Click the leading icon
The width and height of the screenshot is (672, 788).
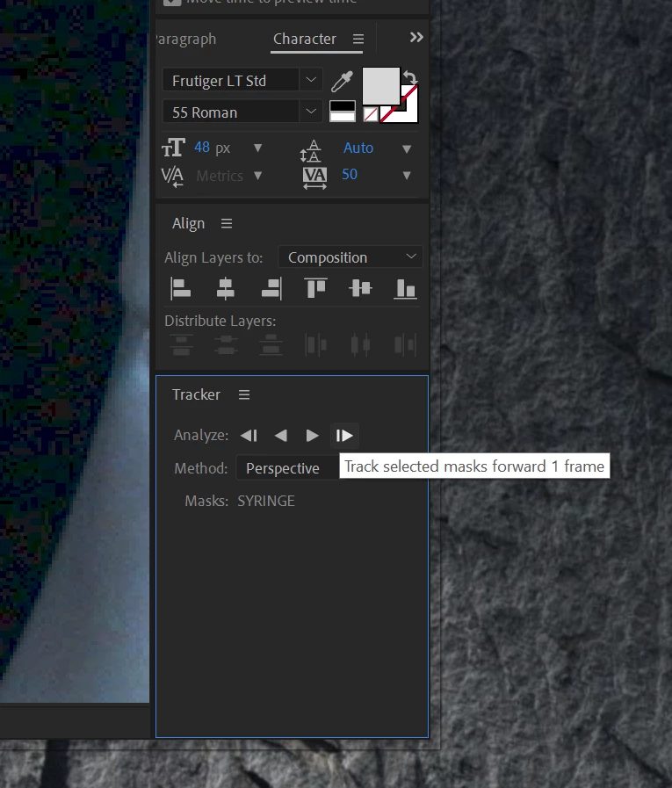coord(311,150)
